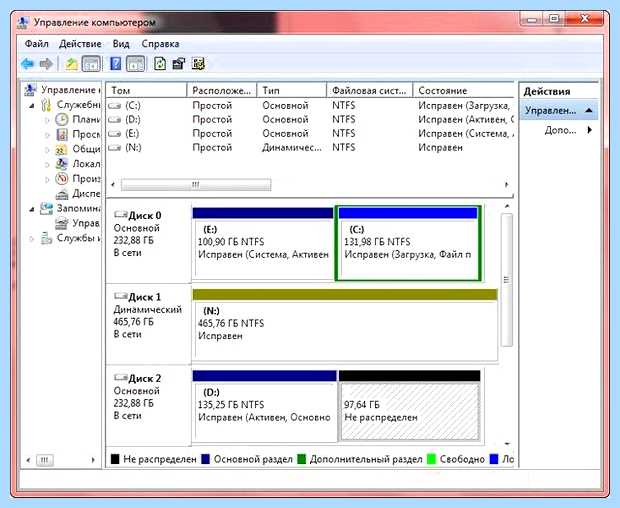
Task: Click drive icon of volume (E:) row
Action: [115, 134]
